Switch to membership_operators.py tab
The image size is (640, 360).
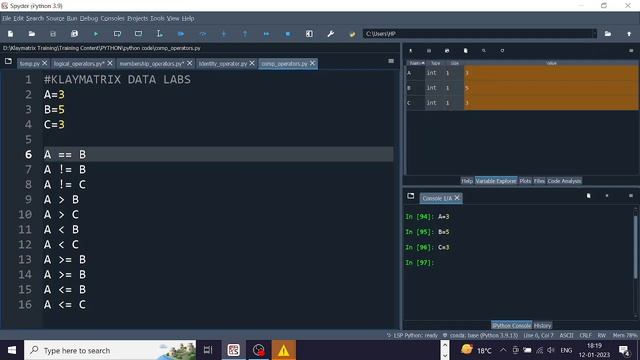(x=152, y=64)
